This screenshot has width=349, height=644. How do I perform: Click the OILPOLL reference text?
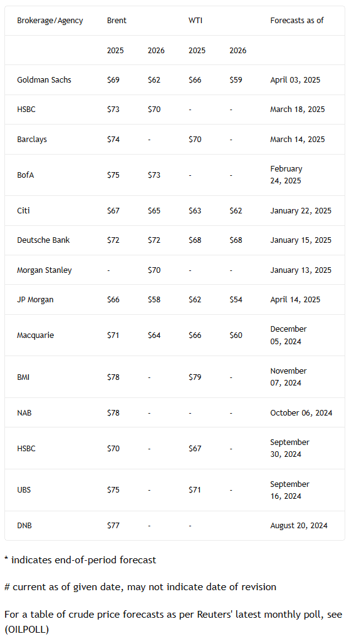26,629
